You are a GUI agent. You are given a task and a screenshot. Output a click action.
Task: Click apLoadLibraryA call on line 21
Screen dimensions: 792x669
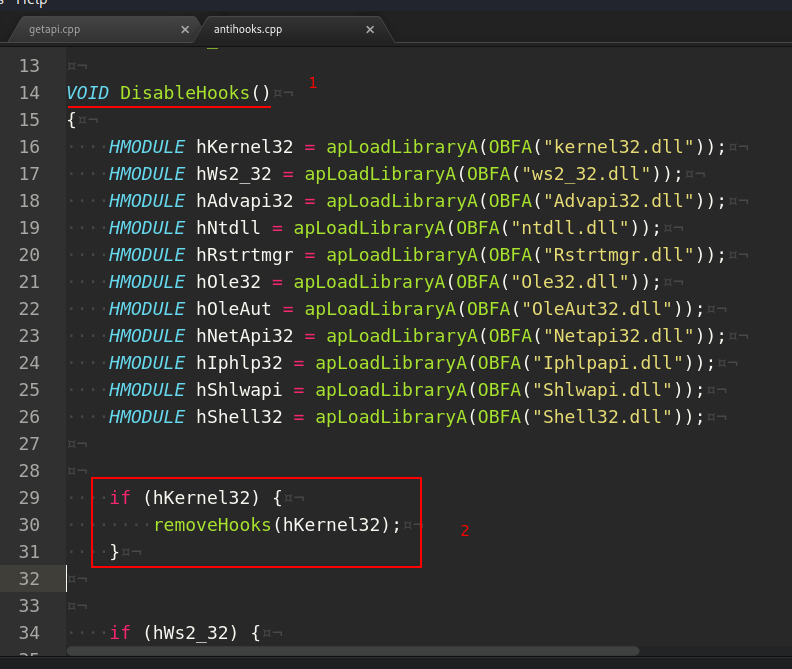pyautogui.click(x=369, y=282)
